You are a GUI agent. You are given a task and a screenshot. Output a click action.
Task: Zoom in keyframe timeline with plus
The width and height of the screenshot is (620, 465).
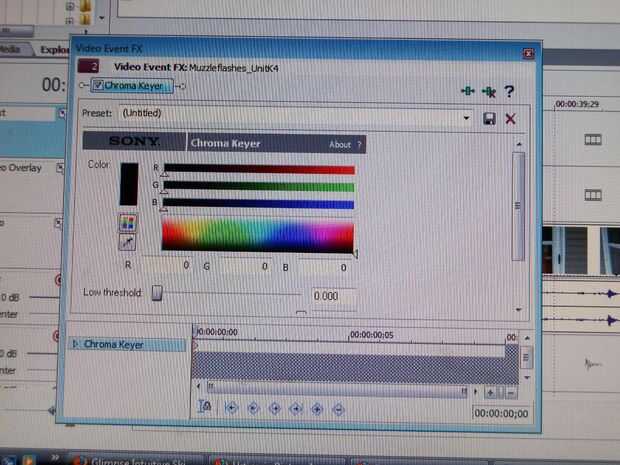click(491, 393)
